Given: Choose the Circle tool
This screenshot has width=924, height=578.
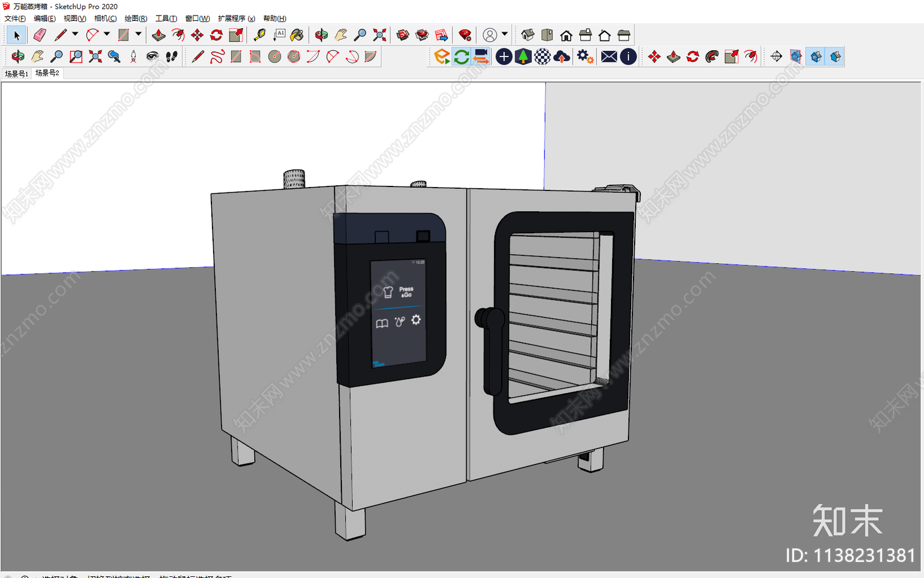Looking at the screenshot, I should [x=275, y=57].
